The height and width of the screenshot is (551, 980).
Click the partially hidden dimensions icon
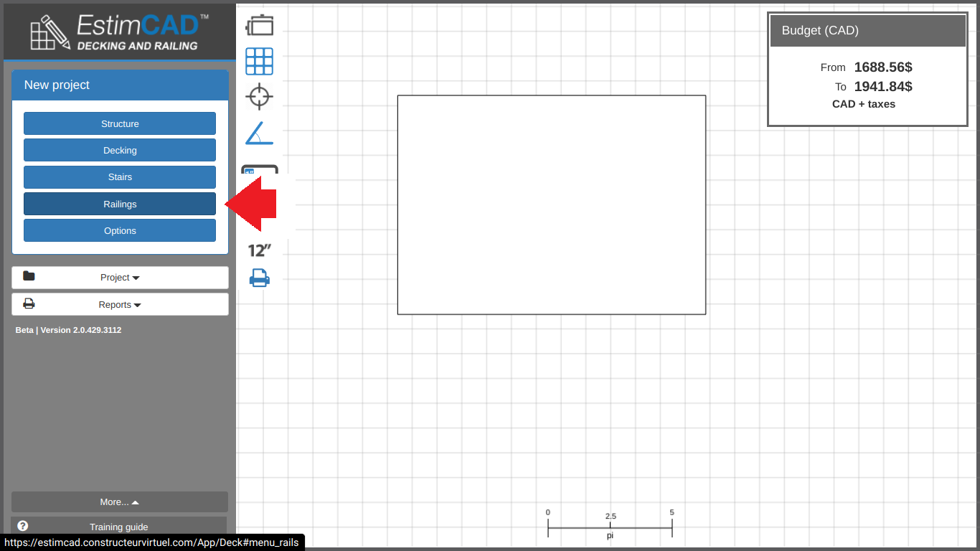click(259, 171)
